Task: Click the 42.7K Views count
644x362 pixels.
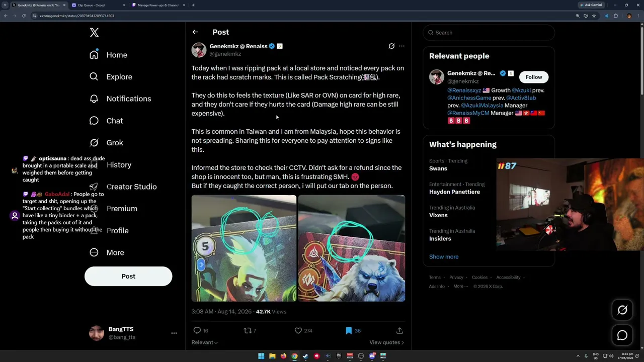Action: point(271,312)
